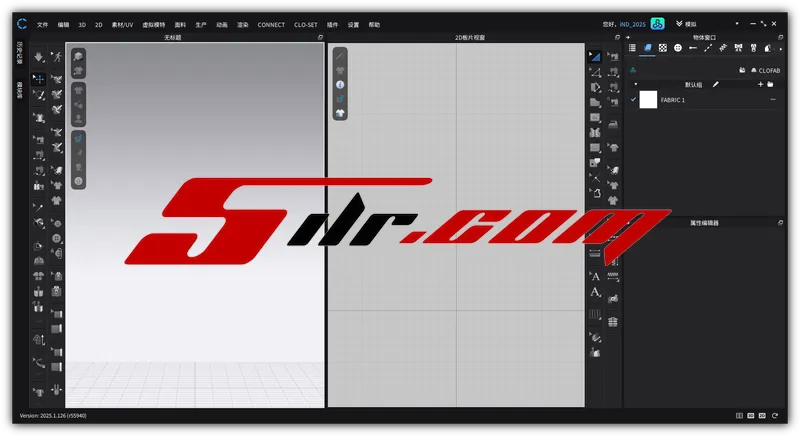Open the 历史记录 side tab

[x=20, y=53]
